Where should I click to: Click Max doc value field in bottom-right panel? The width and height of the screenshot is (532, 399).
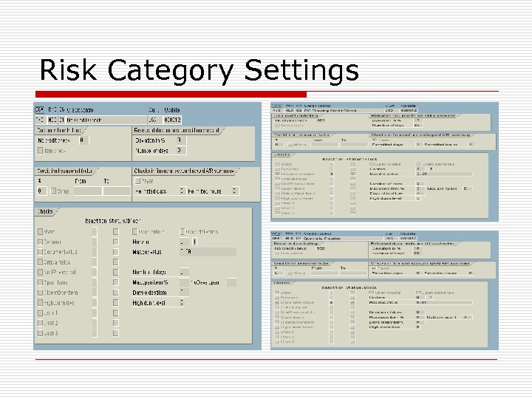444,302
